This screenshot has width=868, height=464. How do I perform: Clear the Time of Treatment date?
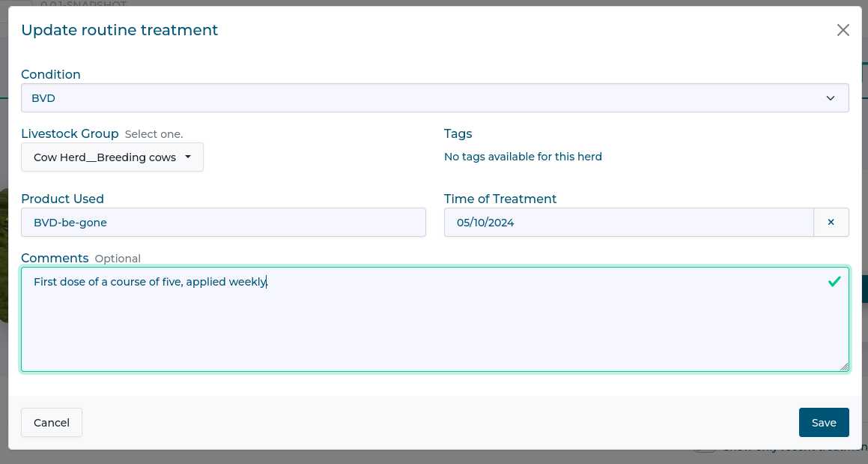click(831, 223)
